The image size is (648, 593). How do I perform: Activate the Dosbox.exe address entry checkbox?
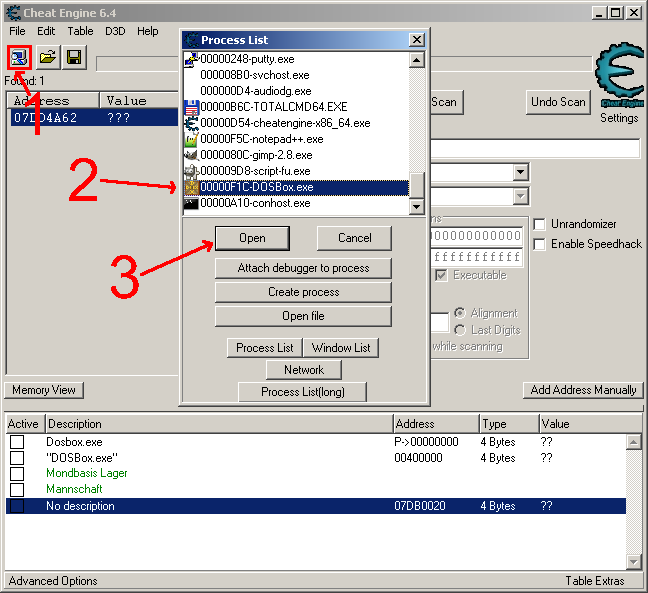pos(17,442)
